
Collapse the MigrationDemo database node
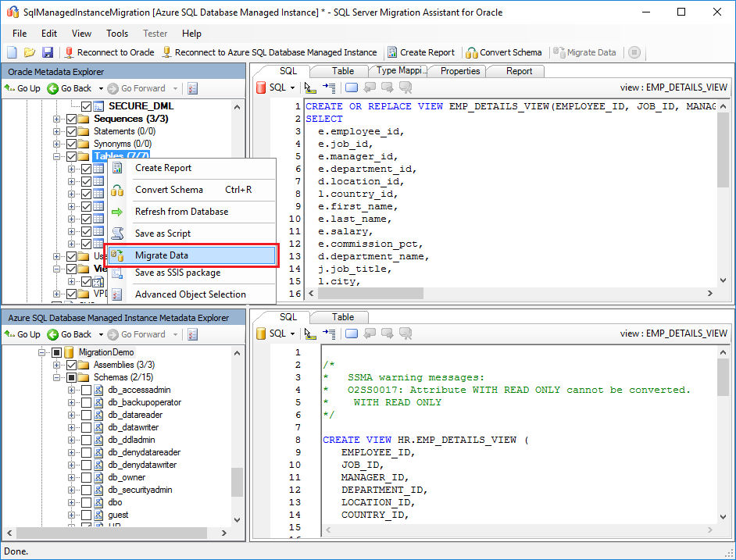coord(41,352)
